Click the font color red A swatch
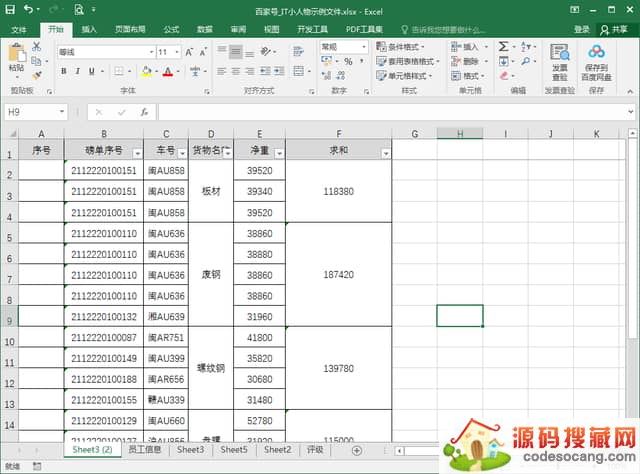The width and height of the screenshot is (640, 474). coord(167,71)
